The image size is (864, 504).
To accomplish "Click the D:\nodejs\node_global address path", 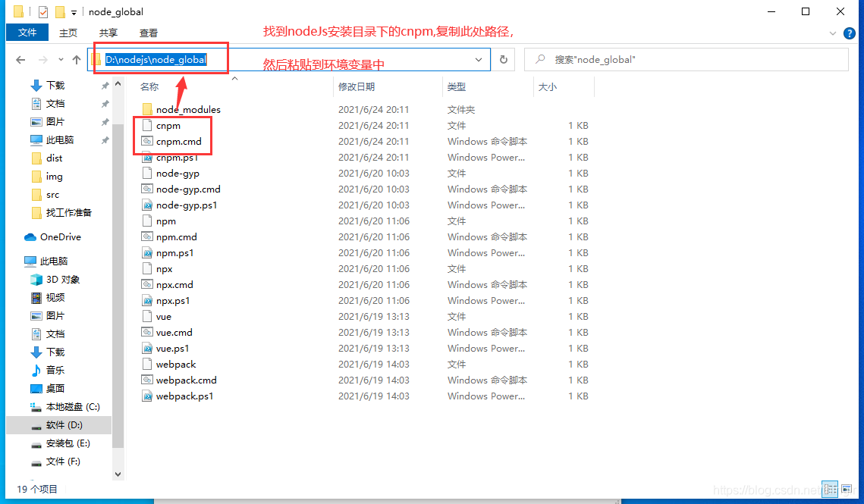I will click(x=156, y=59).
